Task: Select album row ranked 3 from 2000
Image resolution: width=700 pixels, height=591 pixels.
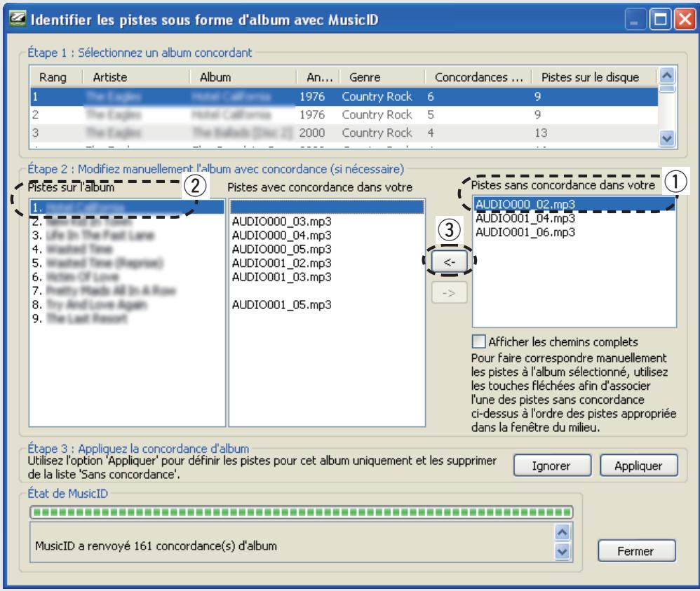Action: pyautogui.click(x=344, y=133)
